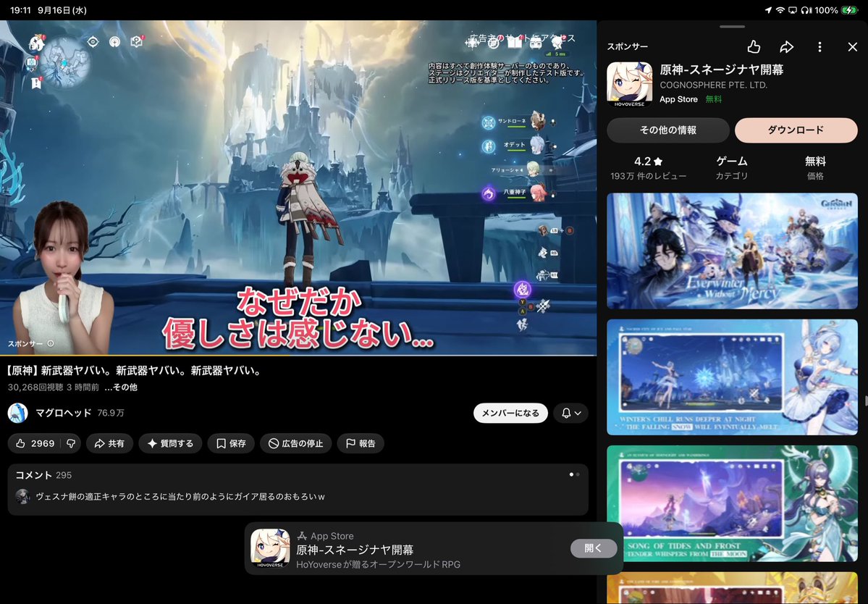Screen dimensions: 868x604
Task: Tap the Paimon menu icon in video
Action: point(36,42)
